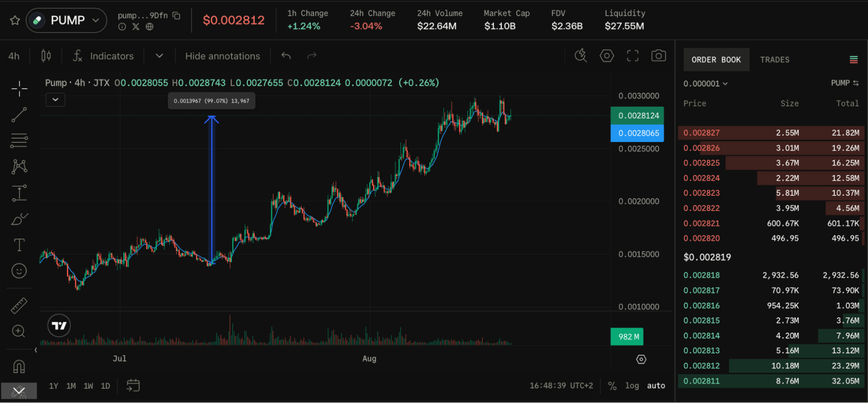Switch order book size unit from PUMP
Image resolution: width=868 pixels, height=403 pixels.
pos(845,83)
